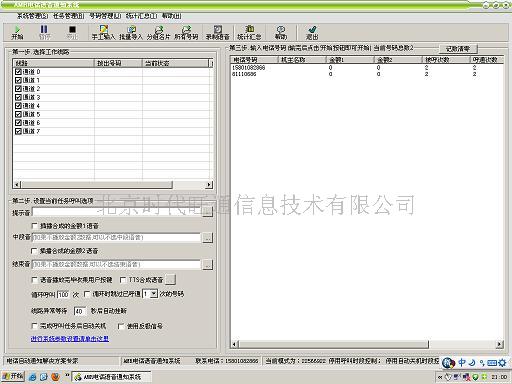Toggle 通道 5 channel checkbox
Screen dimensions: 512x384
pos(18,114)
